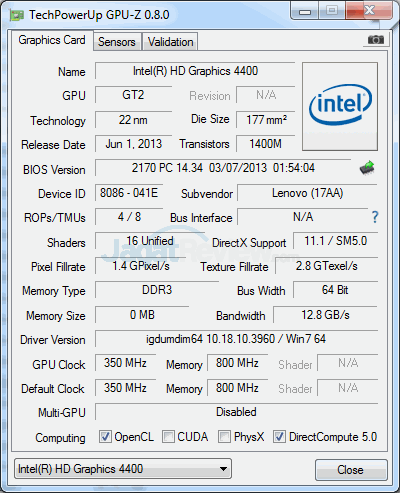Image resolution: width=400 pixels, height=493 pixels.
Task: Click Default Clock row Memory field 800 MHz
Action: [x=237, y=388]
